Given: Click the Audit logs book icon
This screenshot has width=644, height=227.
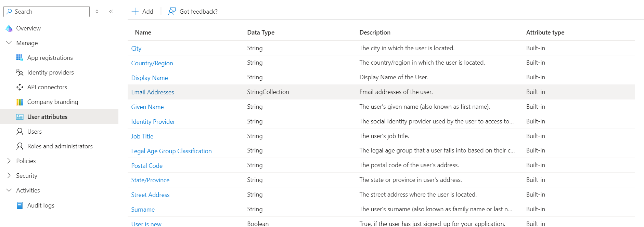Looking at the screenshot, I should [20, 205].
